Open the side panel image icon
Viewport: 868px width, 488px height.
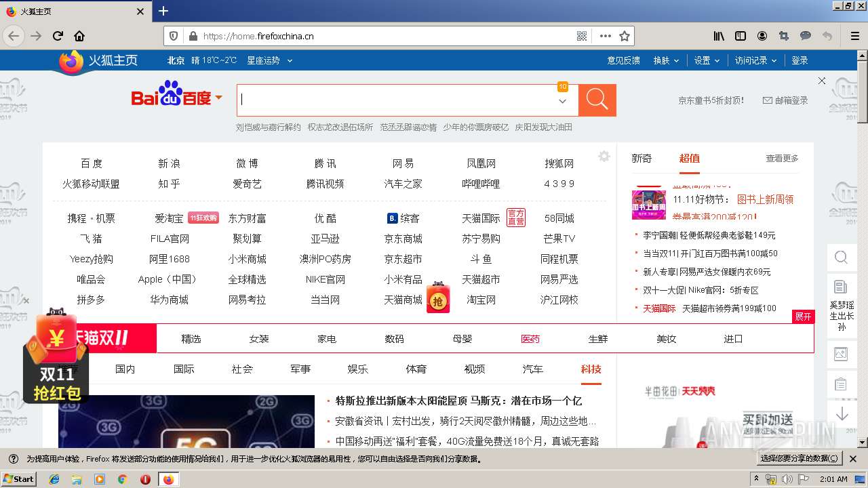tap(841, 353)
